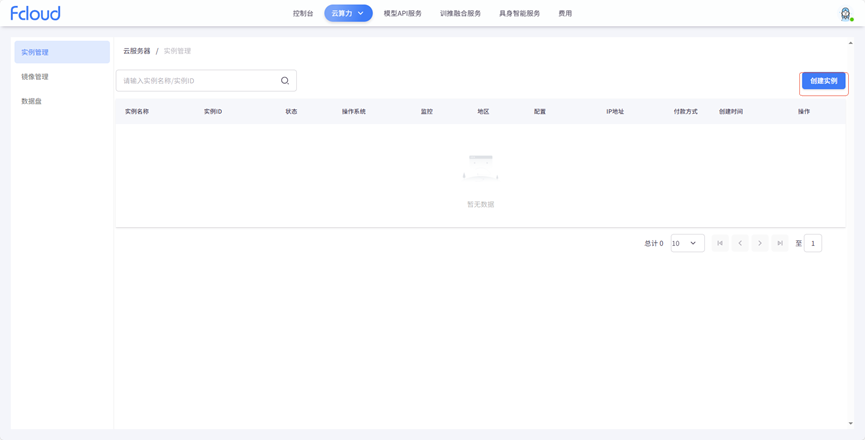
Task: Click the 云服务器 breadcrumb link
Action: (x=137, y=51)
